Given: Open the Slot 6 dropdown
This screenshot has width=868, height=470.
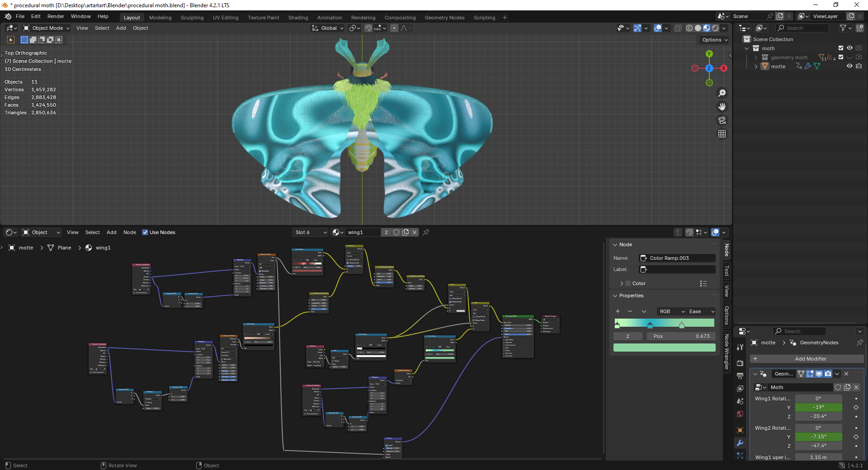Looking at the screenshot, I should 310,232.
